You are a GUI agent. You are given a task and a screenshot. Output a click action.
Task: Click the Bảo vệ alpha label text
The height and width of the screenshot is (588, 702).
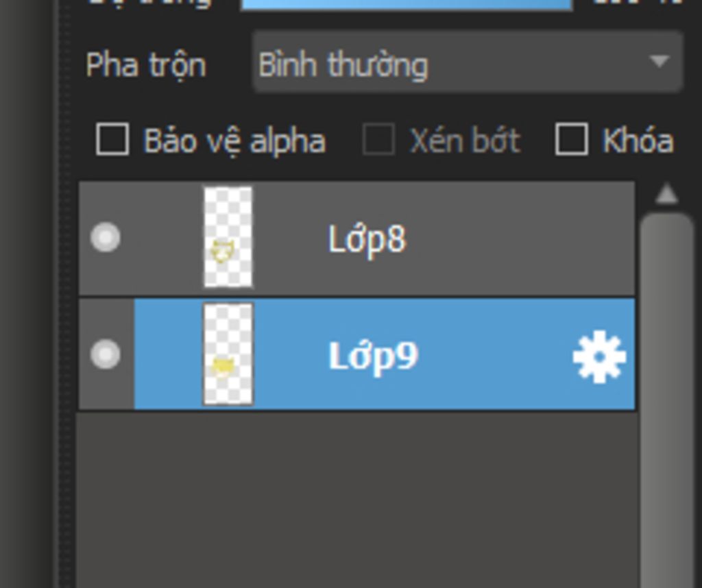tap(234, 141)
